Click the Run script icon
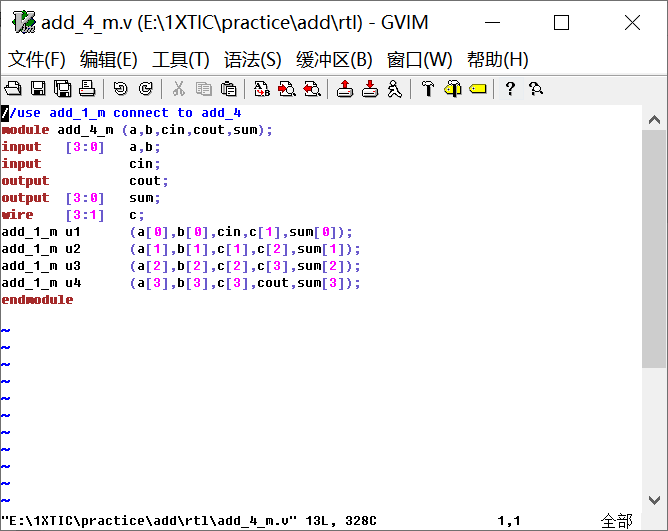Image resolution: width=668 pixels, height=531 pixels. click(x=394, y=89)
